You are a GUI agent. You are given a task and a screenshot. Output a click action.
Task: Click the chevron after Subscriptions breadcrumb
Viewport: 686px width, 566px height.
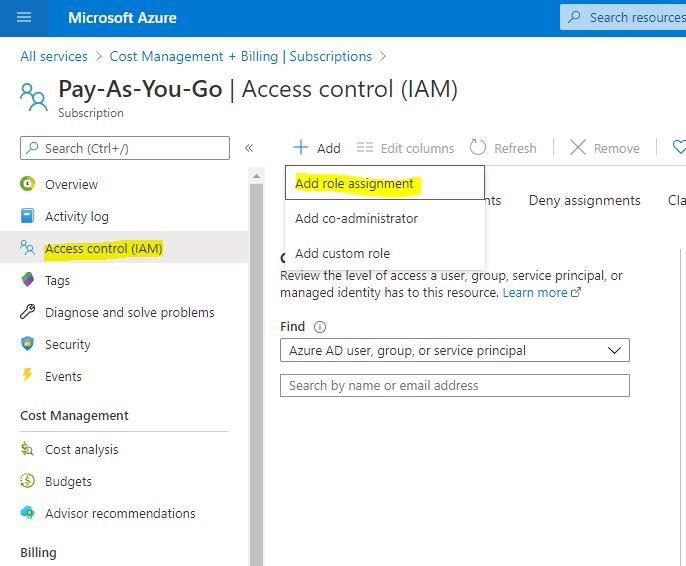coord(383,56)
